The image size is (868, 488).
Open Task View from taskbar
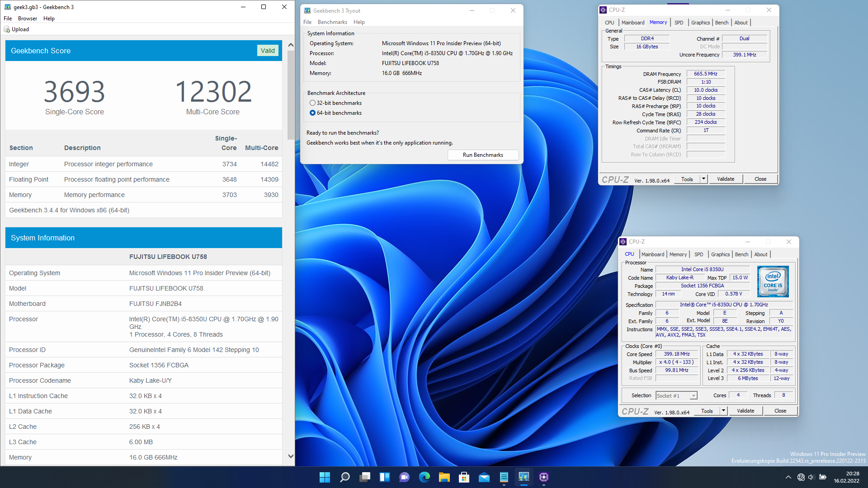coord(365,477)
